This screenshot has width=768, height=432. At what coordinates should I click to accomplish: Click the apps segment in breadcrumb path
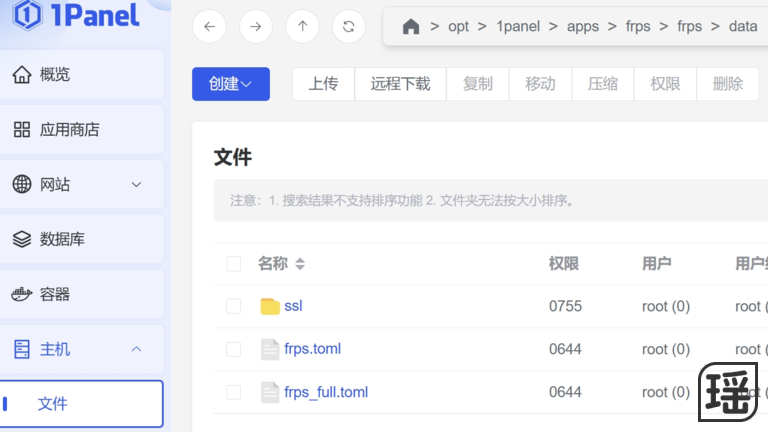583,27
